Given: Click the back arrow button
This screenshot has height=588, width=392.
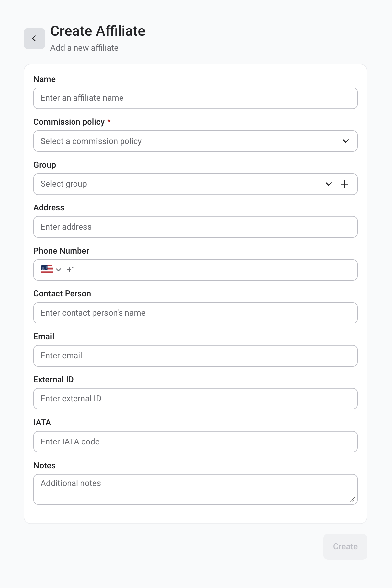Looking at the screenshot, I should (x=34, y=39).
